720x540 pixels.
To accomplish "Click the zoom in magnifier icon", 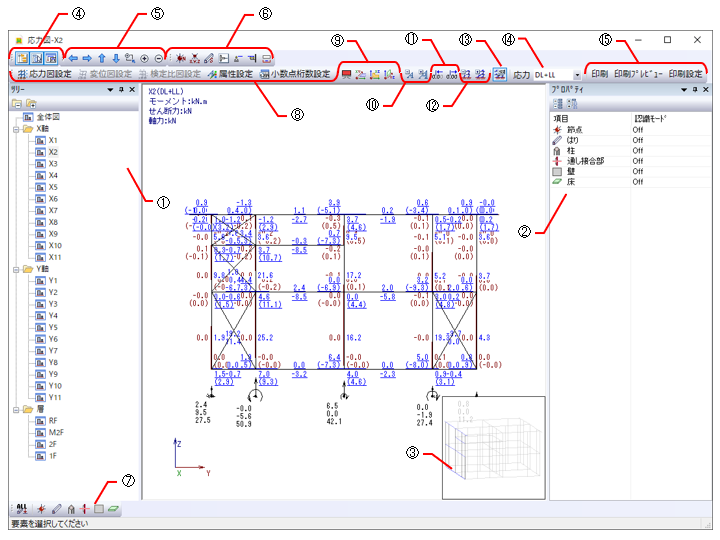I will 144,58.
